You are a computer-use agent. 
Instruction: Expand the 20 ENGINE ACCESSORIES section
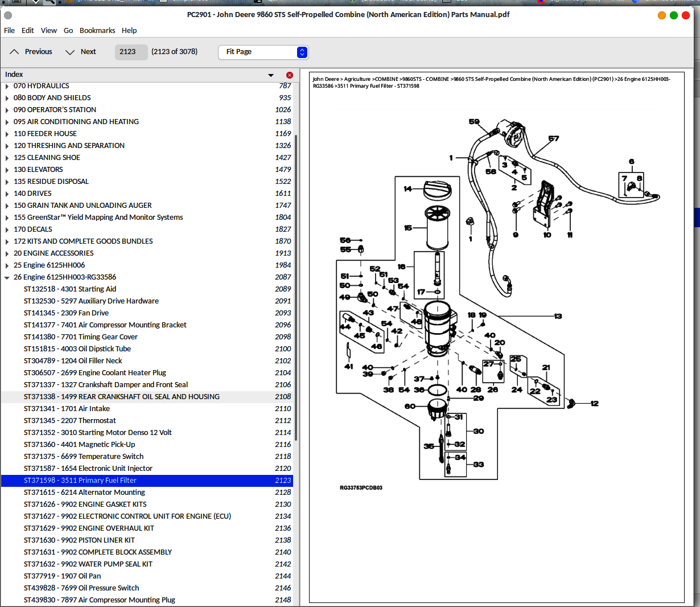(7, 253)
